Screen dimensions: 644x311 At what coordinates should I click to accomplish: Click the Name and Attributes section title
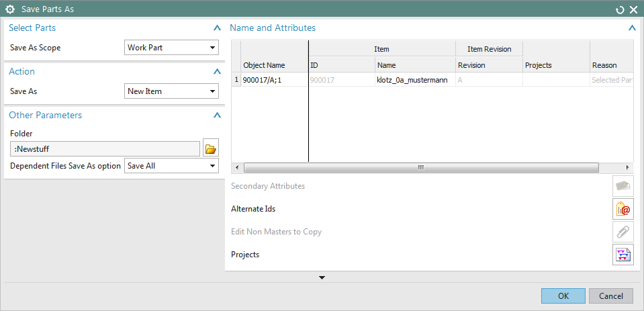click(x=273, y=28)
